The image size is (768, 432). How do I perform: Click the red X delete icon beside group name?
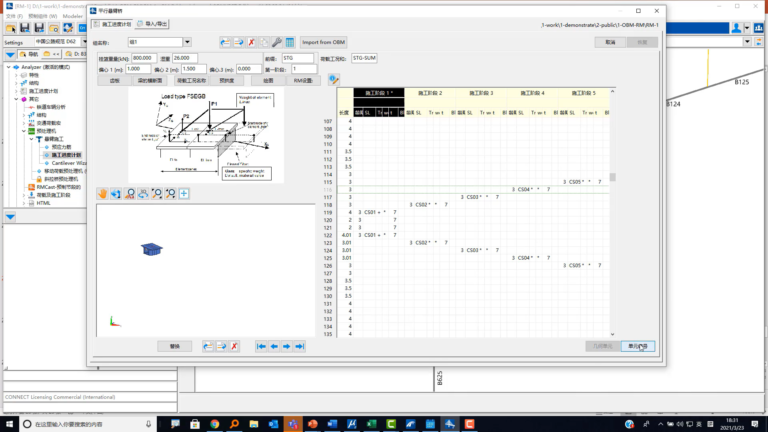pyautogui.click(x=251, y=43)
